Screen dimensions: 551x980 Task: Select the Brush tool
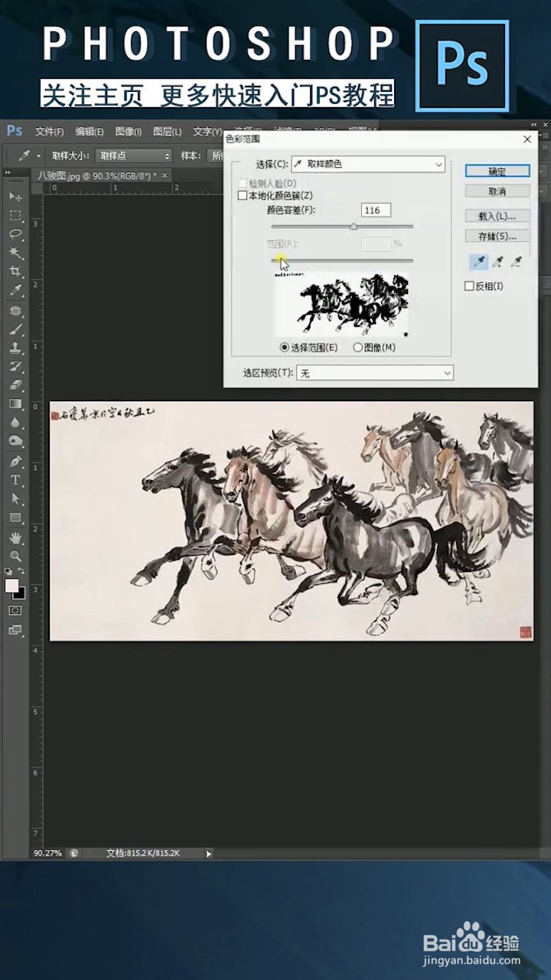(15, 330)
